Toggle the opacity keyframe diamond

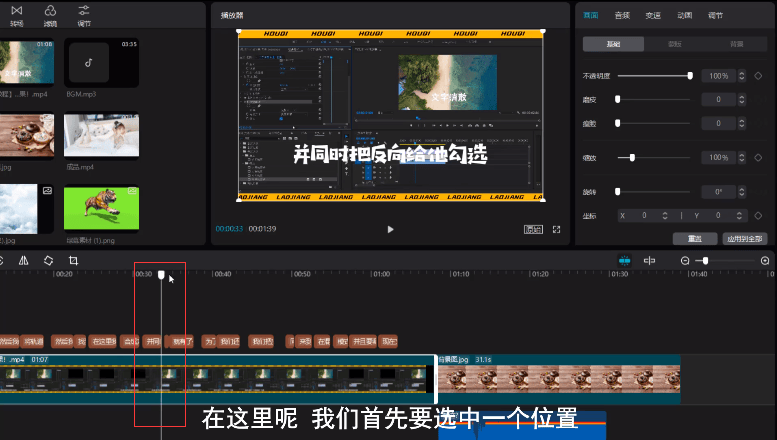tap(758, 76)
